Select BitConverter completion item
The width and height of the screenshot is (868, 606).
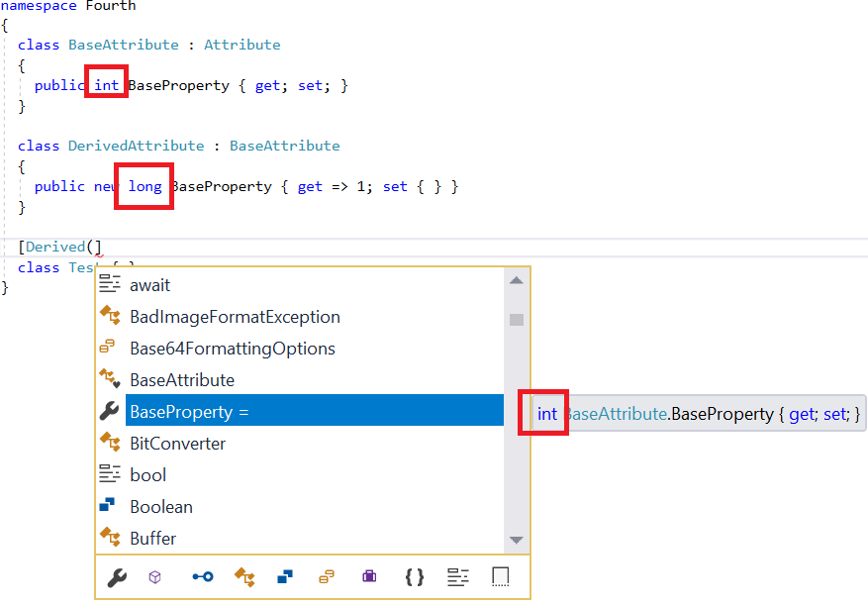tap(300, 444)
